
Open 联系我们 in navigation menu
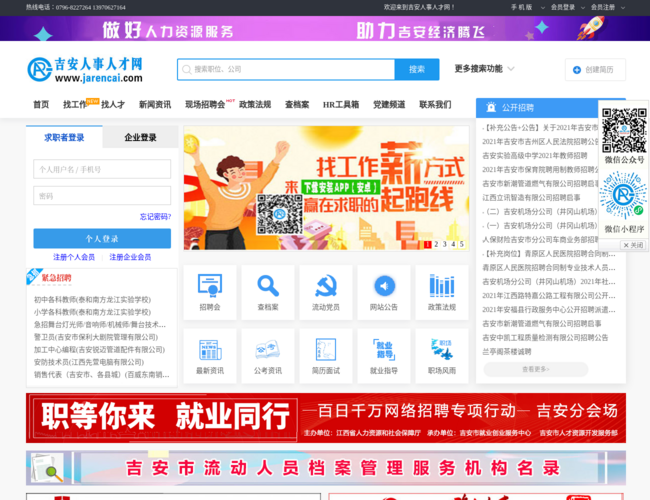pyautogui.click(x=435, y=104)
